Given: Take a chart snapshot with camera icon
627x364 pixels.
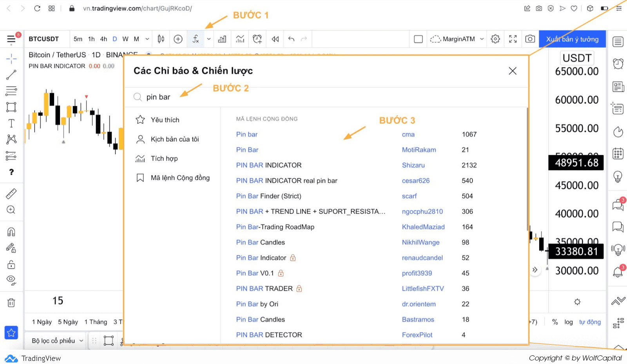Looking at the screenshot, I should pyautogui.click(x=530, y=39).
